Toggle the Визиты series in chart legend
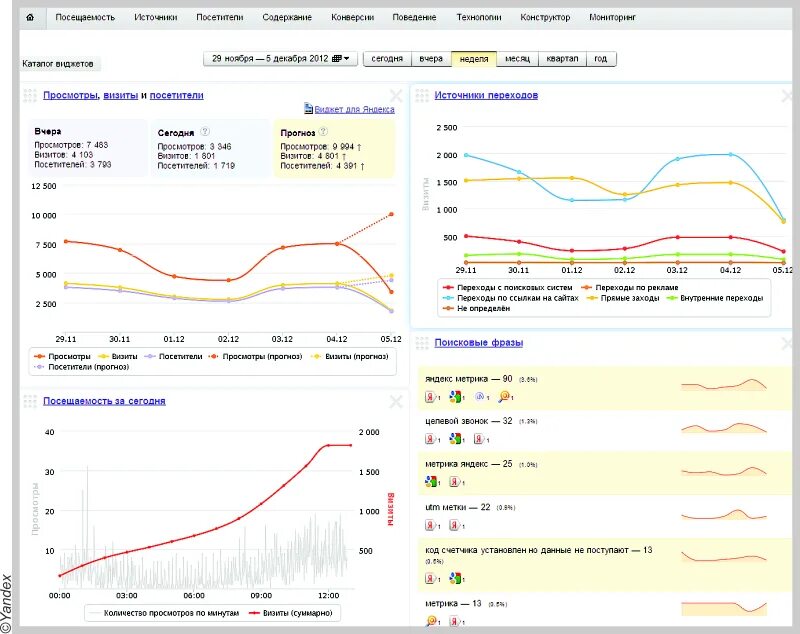 click(x=117, y=357)
